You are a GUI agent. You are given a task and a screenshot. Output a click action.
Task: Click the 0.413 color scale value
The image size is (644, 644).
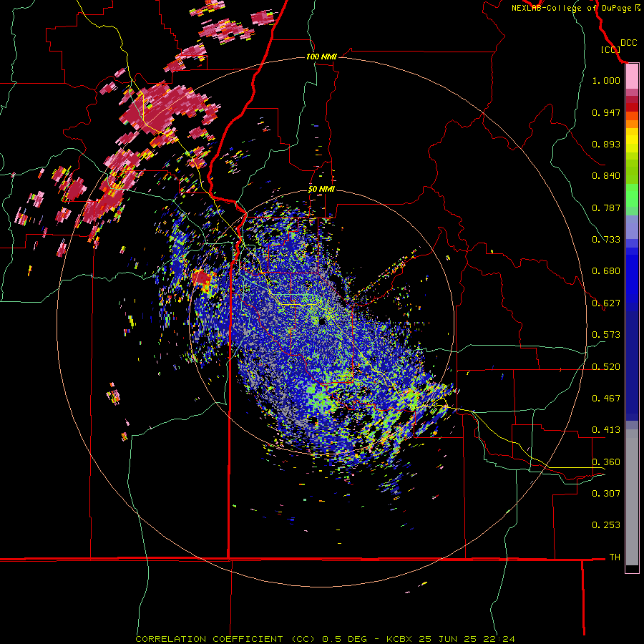tap(606, 430)
